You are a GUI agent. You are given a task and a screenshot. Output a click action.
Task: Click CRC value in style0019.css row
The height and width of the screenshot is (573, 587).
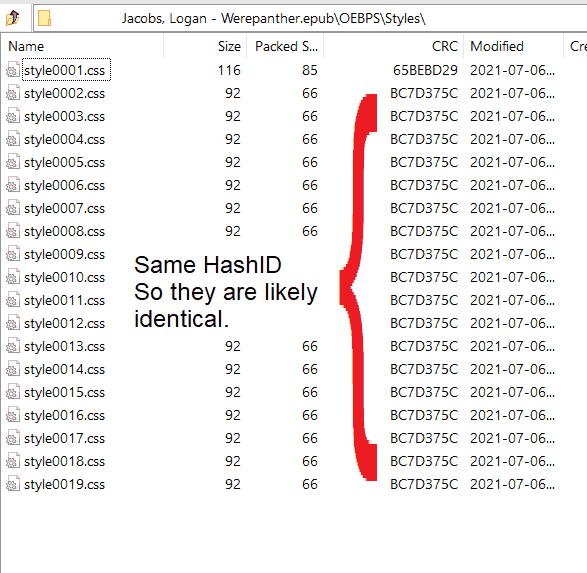click(x=424, y=484)
